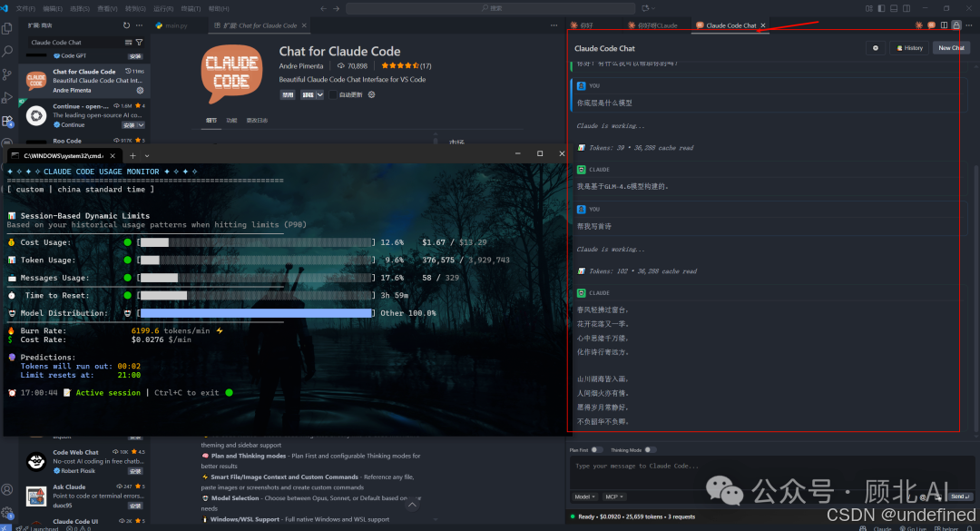This screenshot has height=531, width=980.
Task: Open settings gear beside auto-update checkbox
Action: (371, 94)
